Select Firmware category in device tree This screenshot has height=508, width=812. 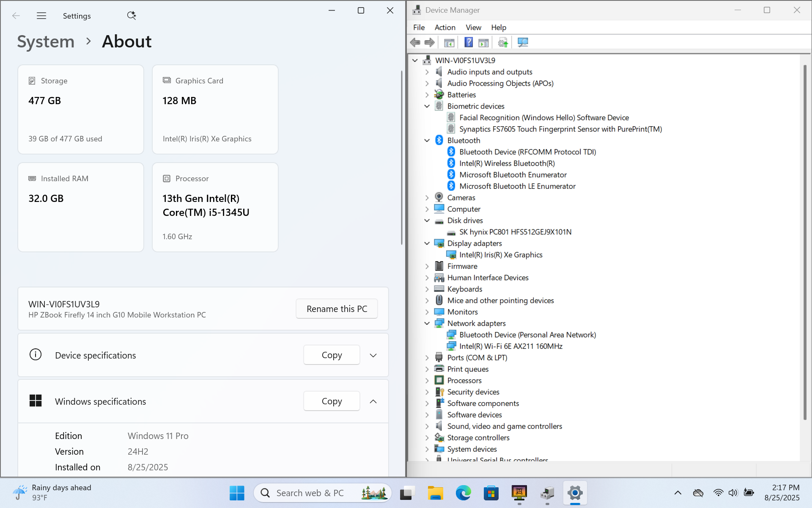(x=462, y=266)
